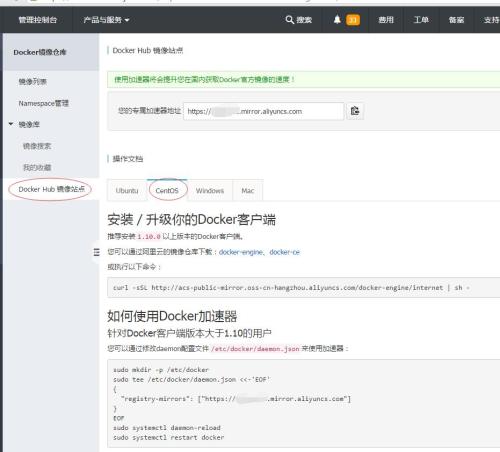The image size is (500, 452).
Task: Open notifications via the bell icon
Action: tap(337, 20)
